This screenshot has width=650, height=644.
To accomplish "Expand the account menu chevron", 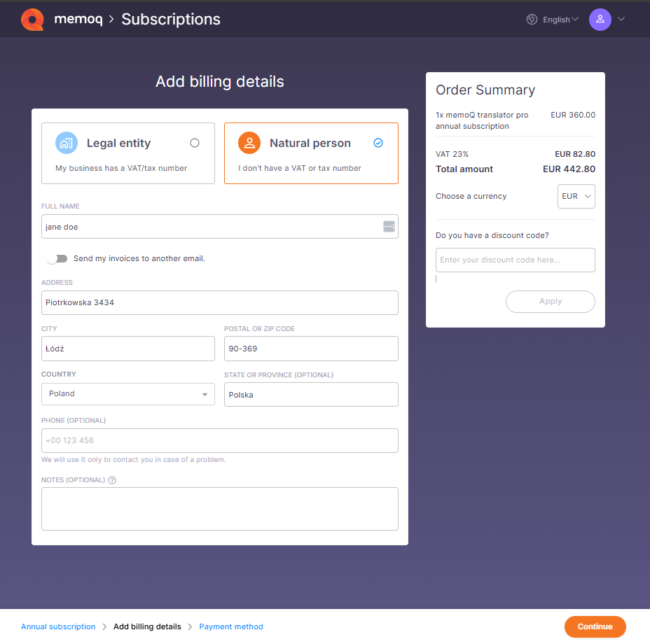I will pyautogui.click(x=621, y=19).
